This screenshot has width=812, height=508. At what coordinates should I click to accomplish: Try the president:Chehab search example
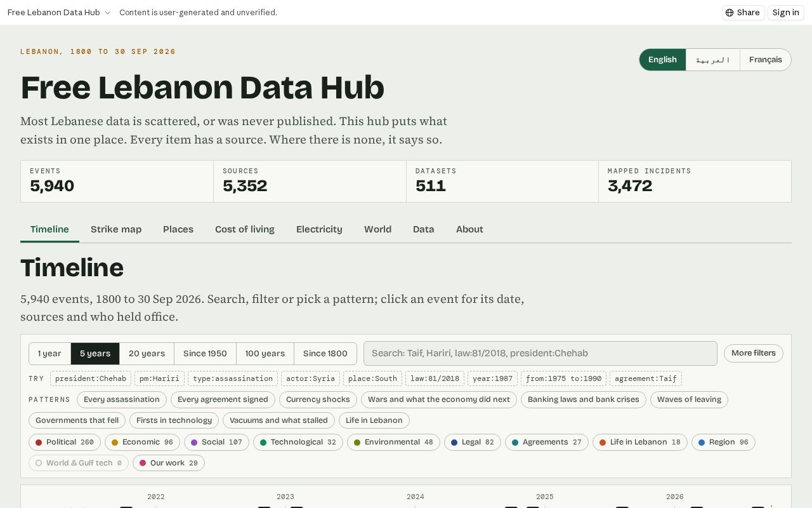point(91,378)
